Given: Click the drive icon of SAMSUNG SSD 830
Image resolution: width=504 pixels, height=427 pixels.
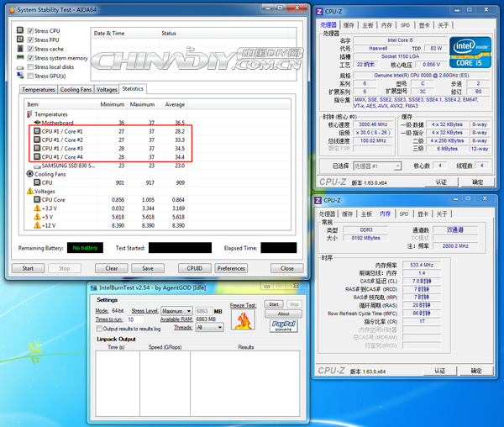Looking at the screenshot, I should 37,166.
